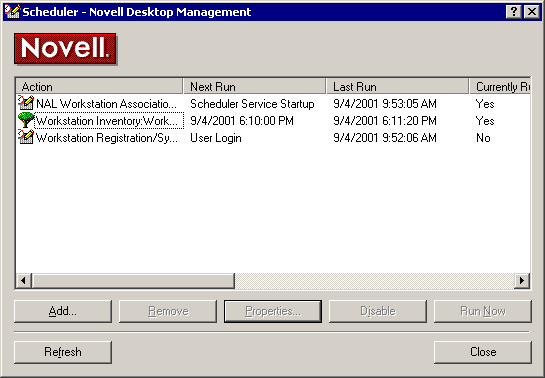Click the horizontal scrollbar left arrow
Viewport: 545px width, 378px height.
point(24,280)
